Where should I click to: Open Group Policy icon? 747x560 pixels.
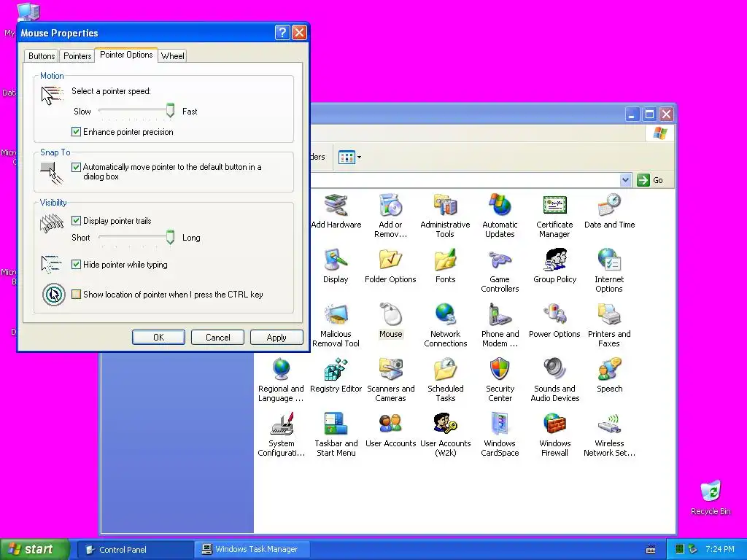(554, 266)
